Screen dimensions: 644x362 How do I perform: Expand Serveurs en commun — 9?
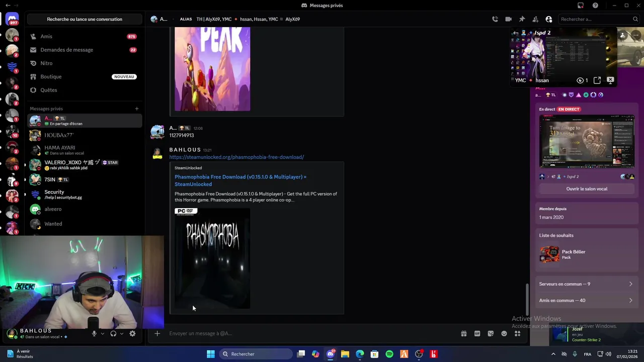tap(586, 284)
